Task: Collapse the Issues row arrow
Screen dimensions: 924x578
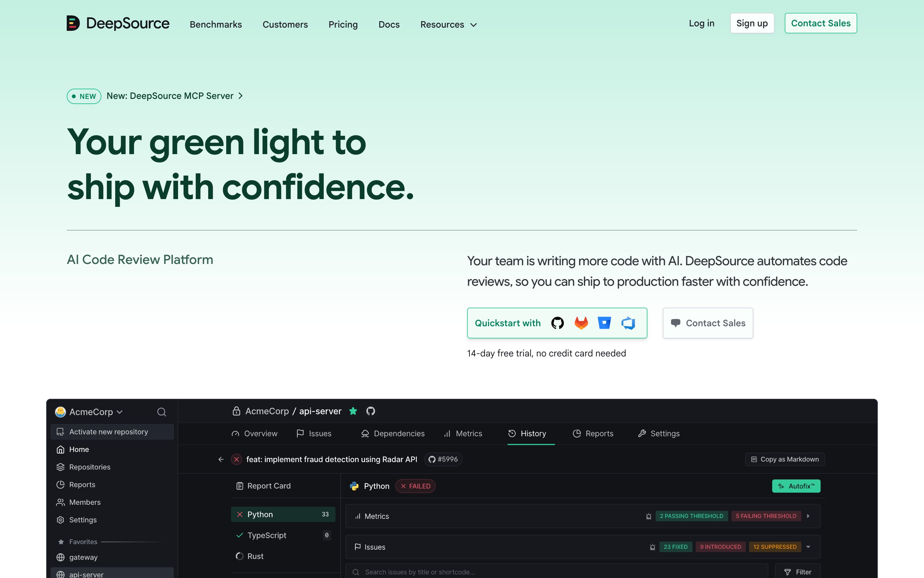Action: point(808,547)
